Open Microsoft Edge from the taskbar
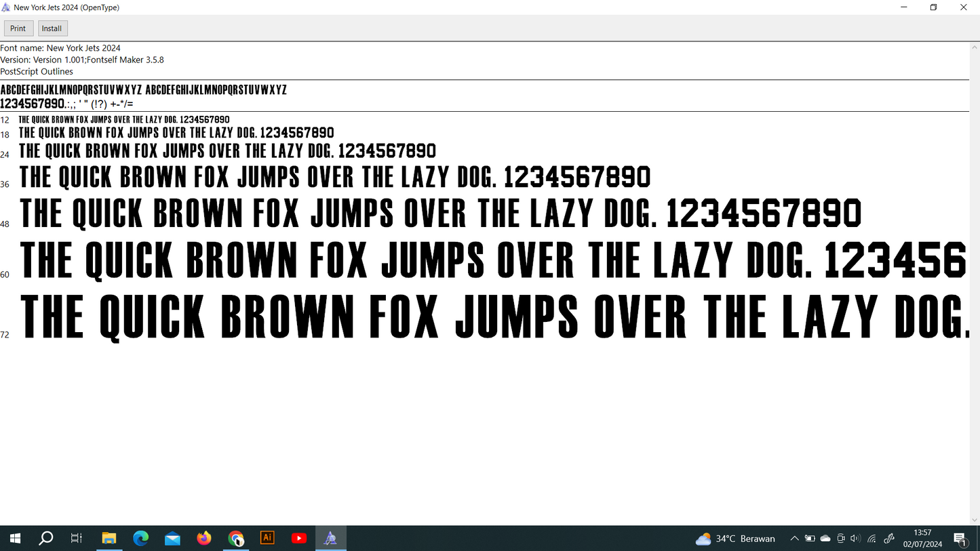This screenshot has width=980, height=551. pyautogui.click(x=140, y=538)
